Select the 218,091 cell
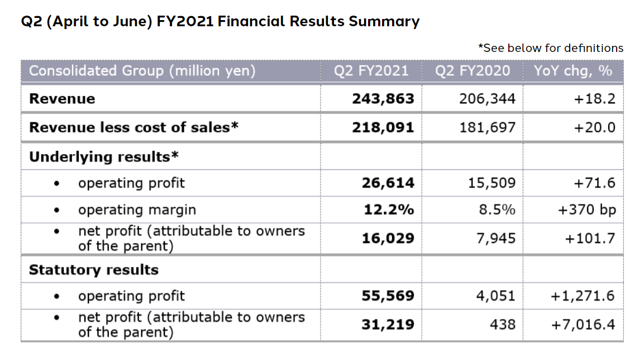644x362 pixels. click(x=383, y=127)
